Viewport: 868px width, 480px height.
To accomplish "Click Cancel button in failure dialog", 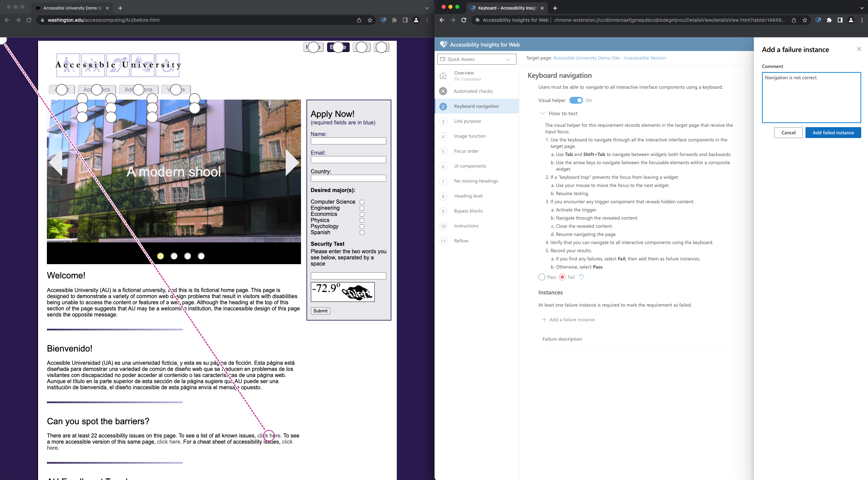I will pos(788,133).
